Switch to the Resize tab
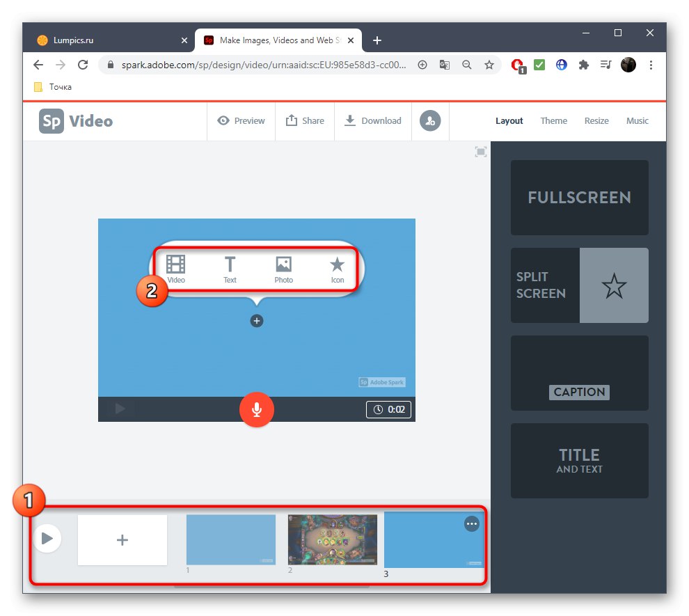Screen dimensions: 689x616 point(596,120)
